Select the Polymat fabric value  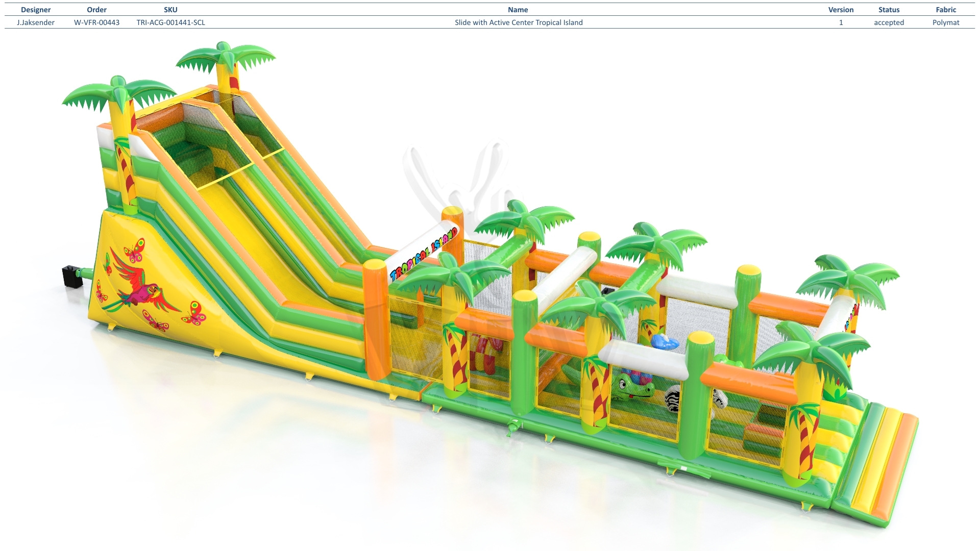point(946,22)
